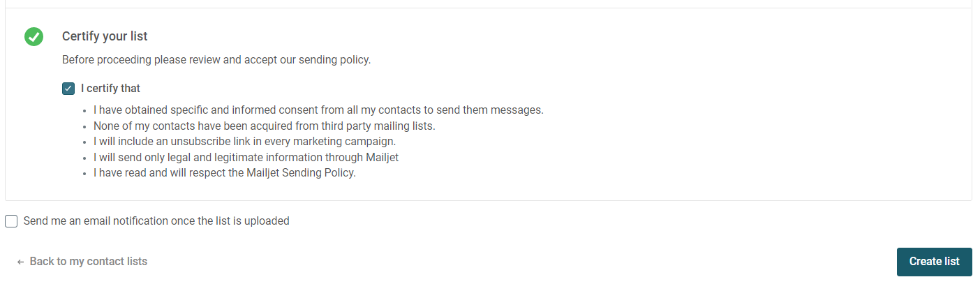Viewport: 980px width, 284px height.
Task: Click the third party mailing lists bullet
Action: 265,126
